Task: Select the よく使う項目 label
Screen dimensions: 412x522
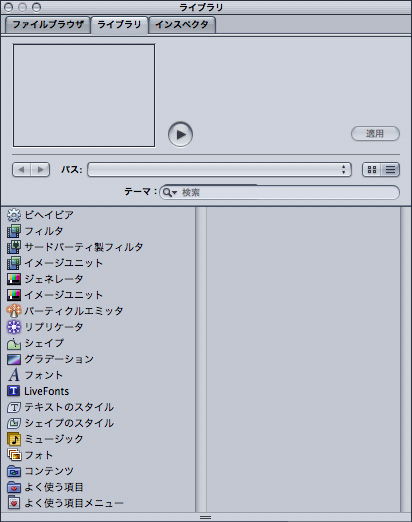Action: (x=54, y=487)
